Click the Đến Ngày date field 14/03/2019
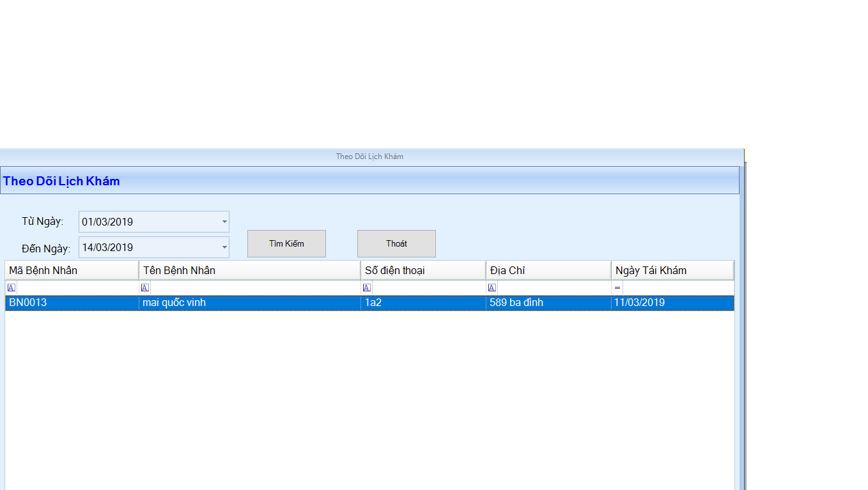868x490 pixels. (x=147, y=248)
